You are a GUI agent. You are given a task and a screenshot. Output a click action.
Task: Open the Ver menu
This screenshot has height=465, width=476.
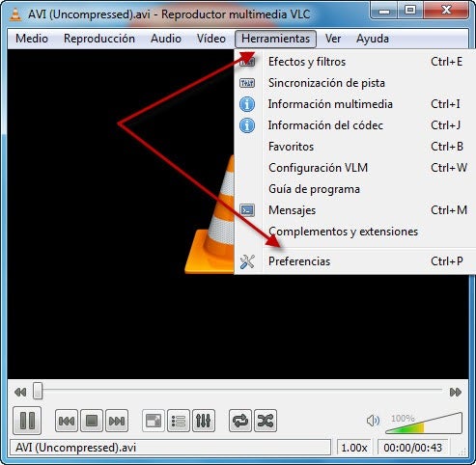coord(333,39)
